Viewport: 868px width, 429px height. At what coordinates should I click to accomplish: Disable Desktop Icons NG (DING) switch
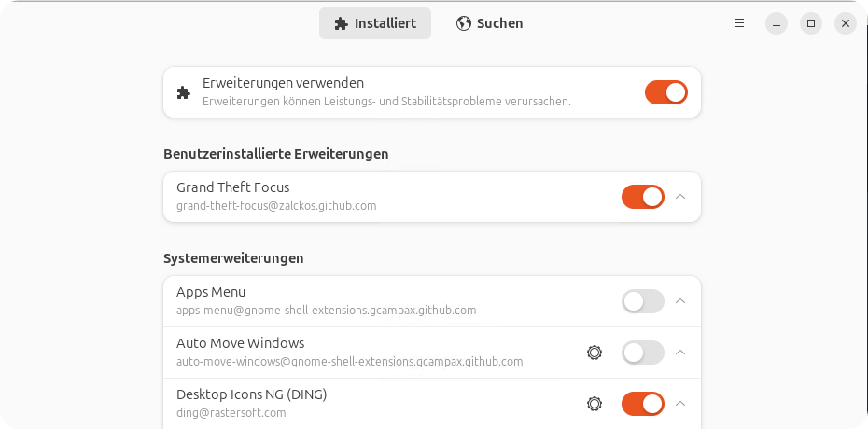643,404
